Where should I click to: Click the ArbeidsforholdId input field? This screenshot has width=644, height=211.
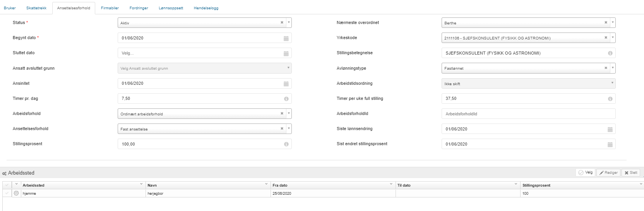coord(528,114)
